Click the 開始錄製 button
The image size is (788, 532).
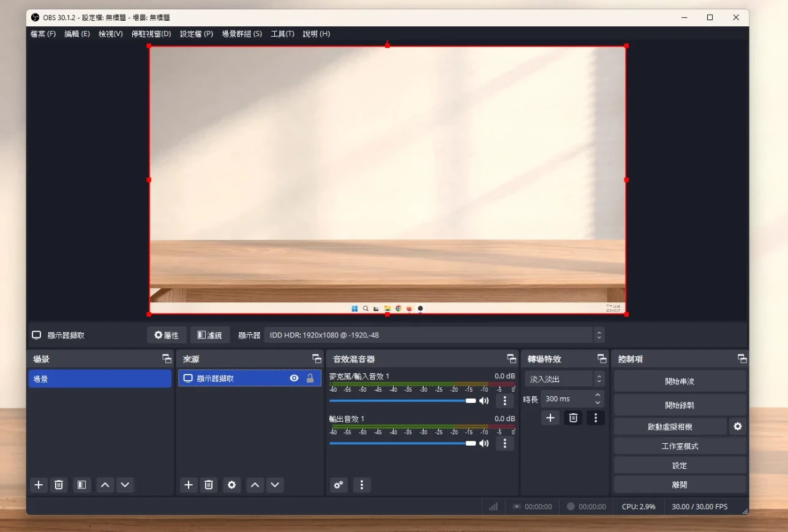679,405
